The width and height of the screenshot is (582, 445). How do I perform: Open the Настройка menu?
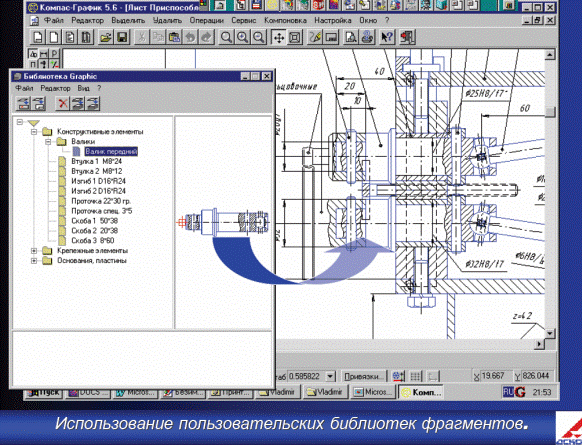tap(333, 20)
